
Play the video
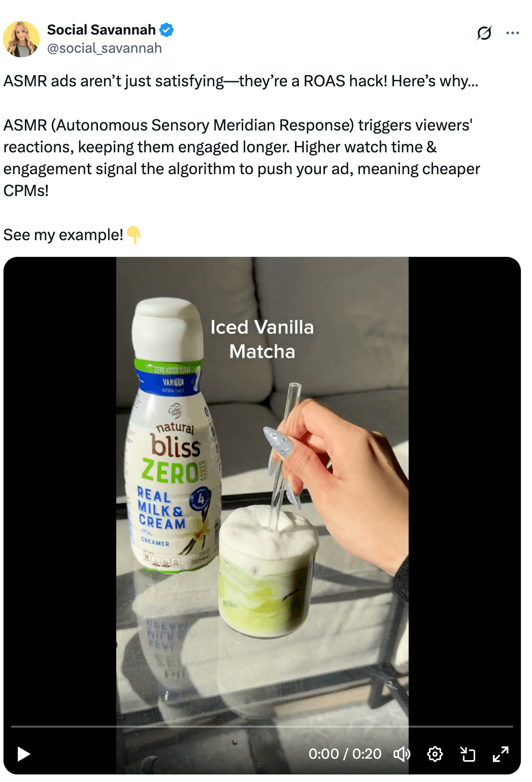point(23,754)
